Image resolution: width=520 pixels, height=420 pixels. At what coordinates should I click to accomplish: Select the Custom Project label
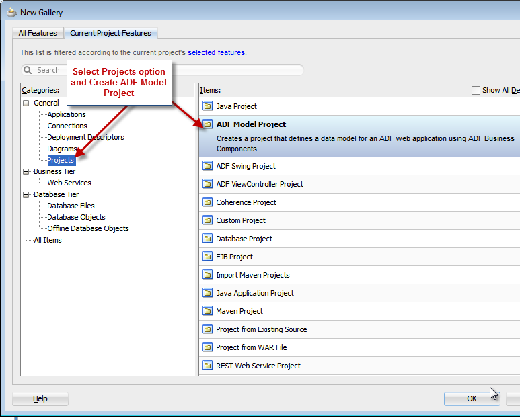(241, 220)
